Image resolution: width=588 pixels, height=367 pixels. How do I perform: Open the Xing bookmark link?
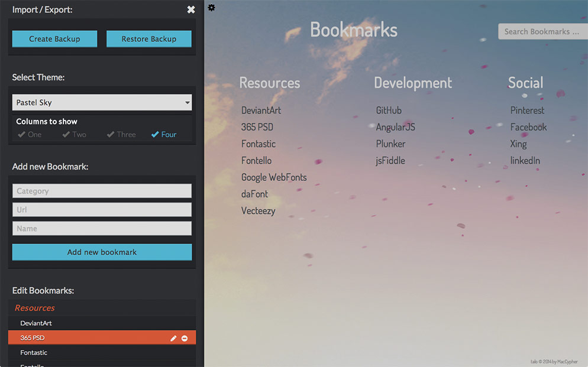coord(519,144)
